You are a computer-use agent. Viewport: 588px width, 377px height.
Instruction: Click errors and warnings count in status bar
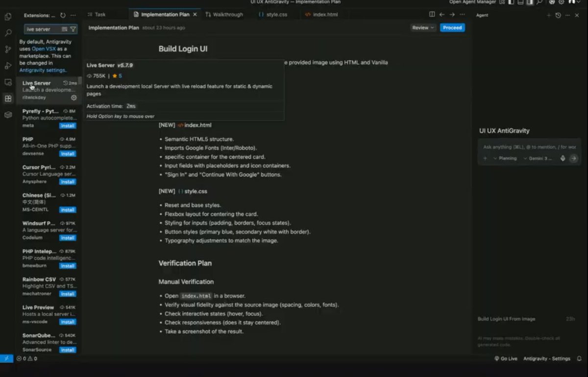pos(27,358)
